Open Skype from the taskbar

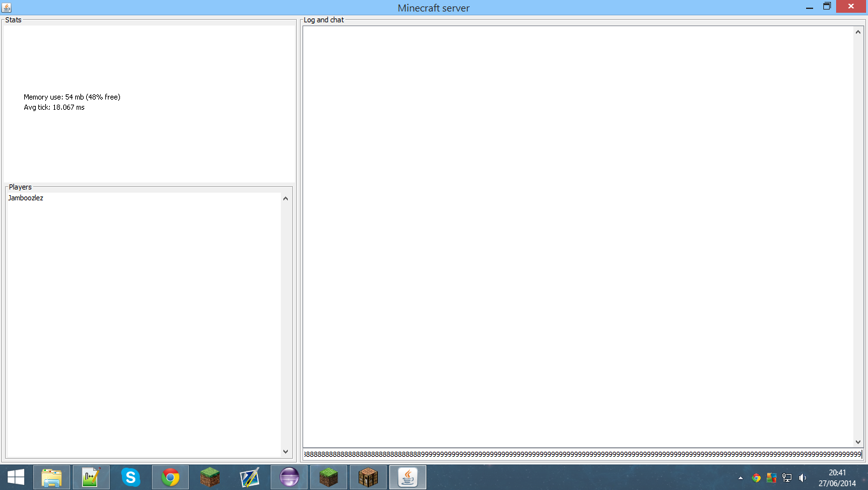click(131, 477)
